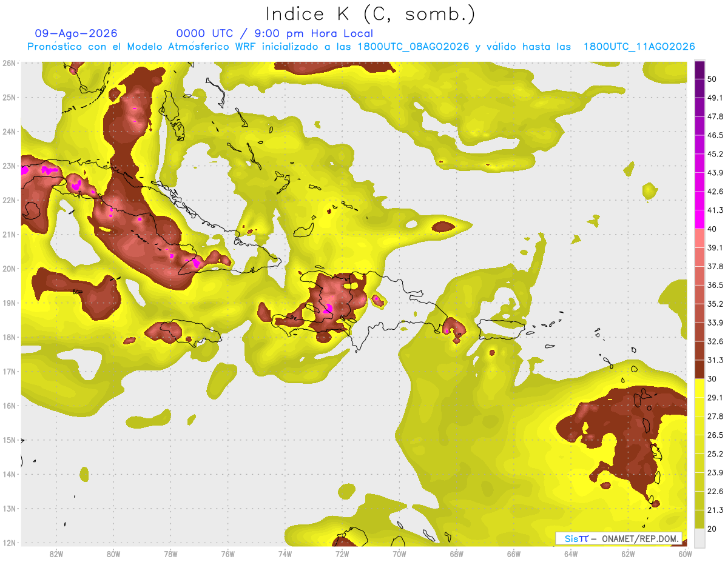Screen dimensions: 728x562
Task: Click the 12N latitude axis label
Action: click(x=9, y=543)
